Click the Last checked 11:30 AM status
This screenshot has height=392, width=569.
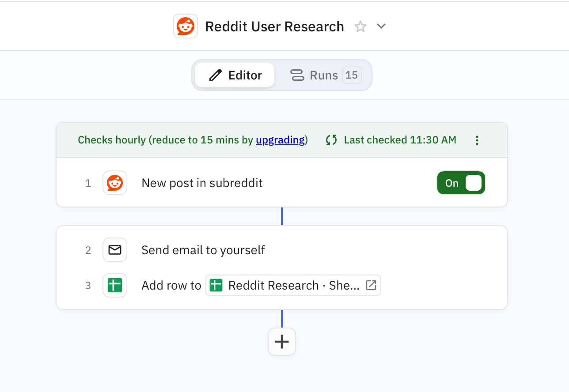click(400, 140)
